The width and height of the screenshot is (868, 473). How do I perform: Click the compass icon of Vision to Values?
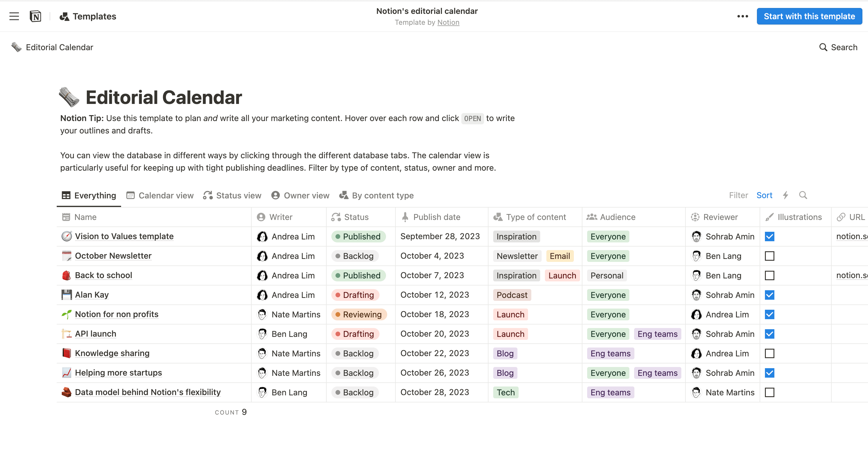click(x=66, y=236)
